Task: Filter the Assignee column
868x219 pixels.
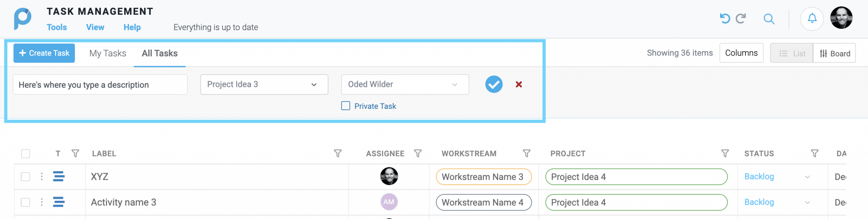Action: (417, 153)
